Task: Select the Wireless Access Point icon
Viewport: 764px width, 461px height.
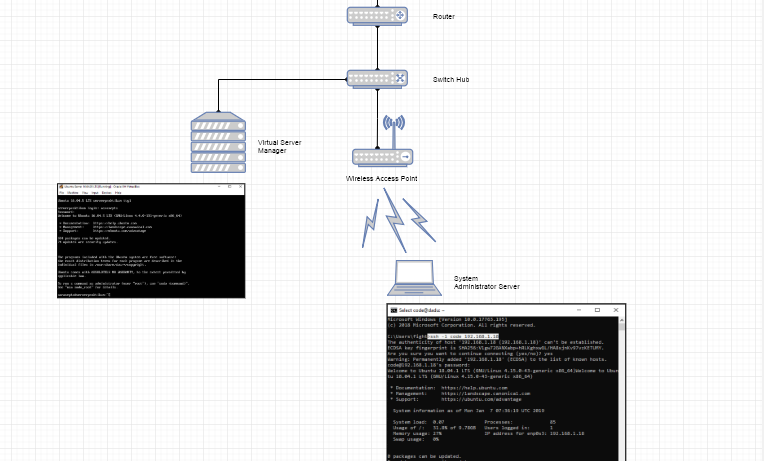Action: [x=382, y=157]
